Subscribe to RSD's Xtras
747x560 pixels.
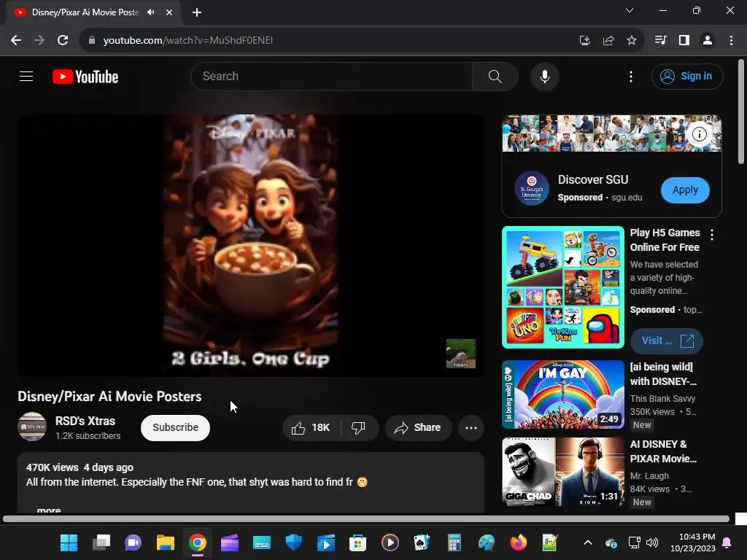[x=175, y=427]
